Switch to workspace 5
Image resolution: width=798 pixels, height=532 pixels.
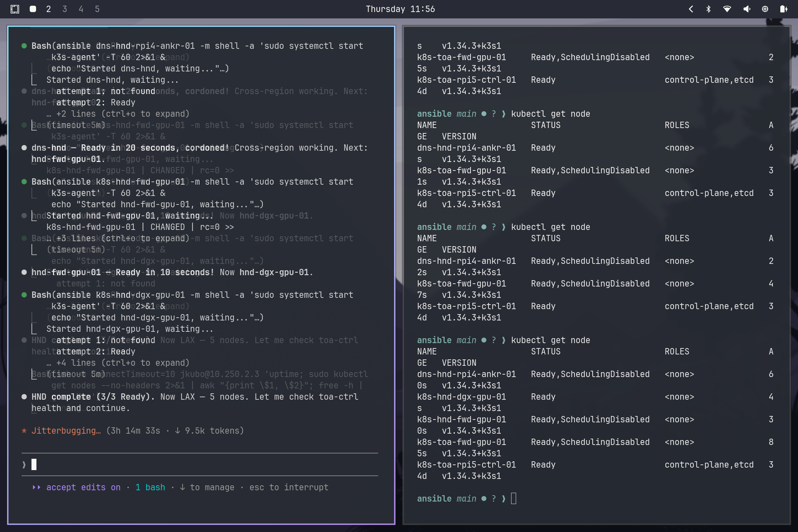(x=97, y=9)
